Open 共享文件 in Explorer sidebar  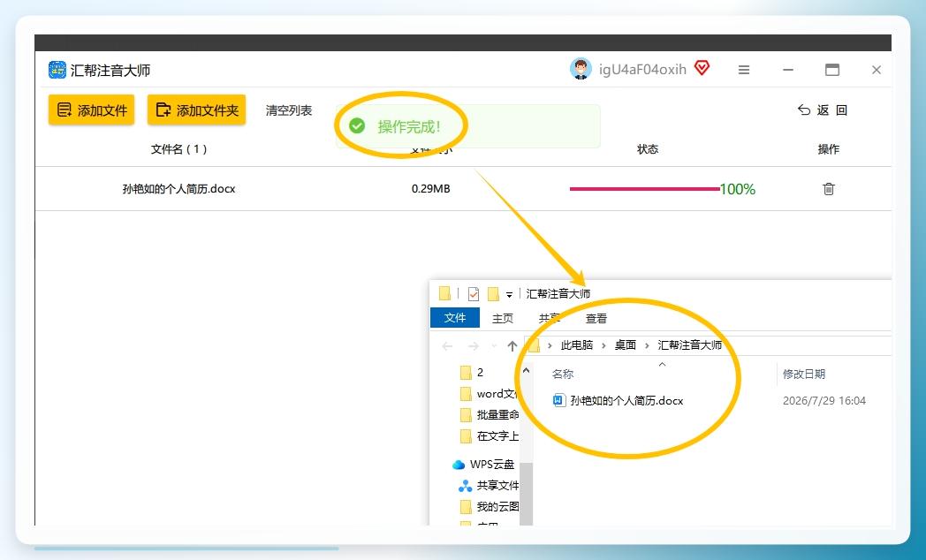[489, 486]
